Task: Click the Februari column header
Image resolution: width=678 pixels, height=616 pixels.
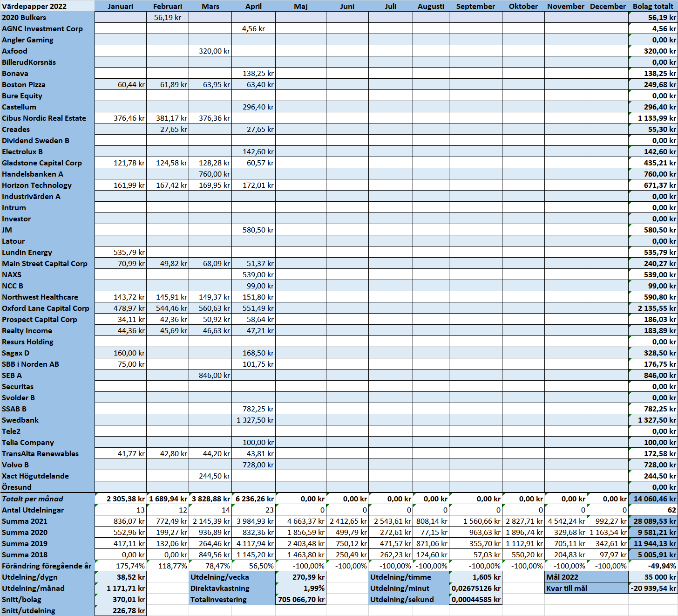Action: (168, 6)
